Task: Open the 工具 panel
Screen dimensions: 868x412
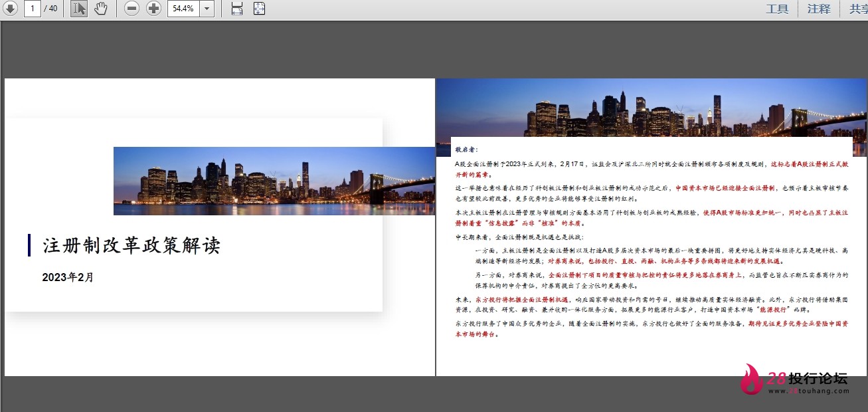Action: coord(777,9)
